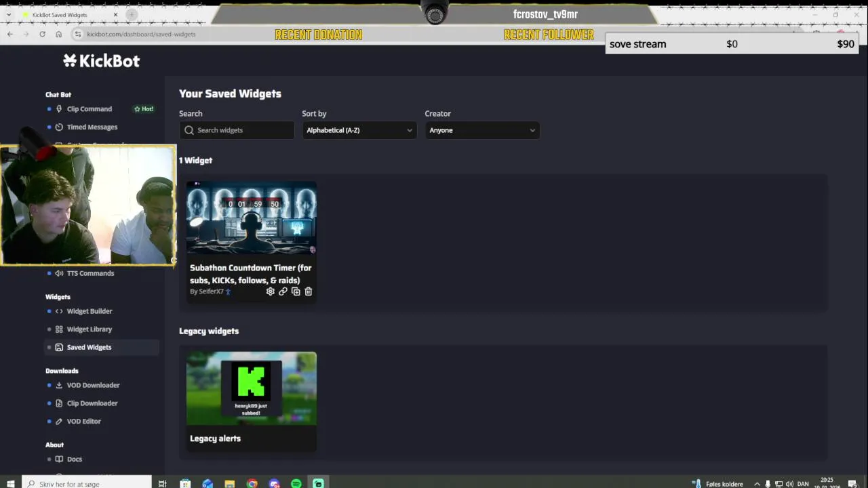Image resolution: width=868 pixels, height=488 pixels.
Task: Click the volume speaker tray icon
Action: coord(789,484)
